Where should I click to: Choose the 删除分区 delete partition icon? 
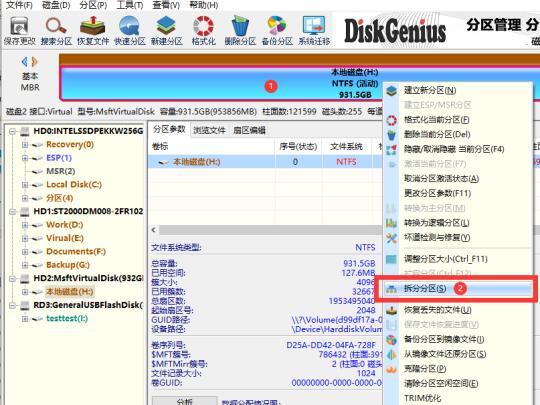[x=240, y=31]
